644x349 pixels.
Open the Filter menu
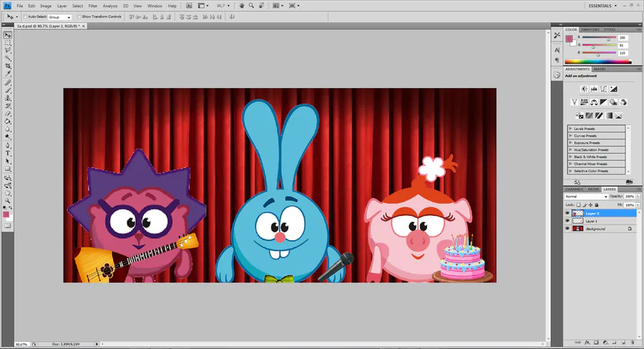93,6
